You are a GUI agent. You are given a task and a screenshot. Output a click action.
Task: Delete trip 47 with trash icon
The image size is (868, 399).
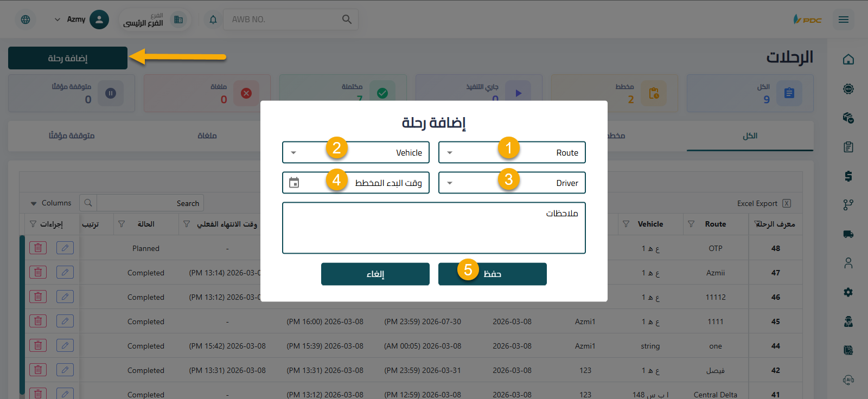(x=38, y=272)
